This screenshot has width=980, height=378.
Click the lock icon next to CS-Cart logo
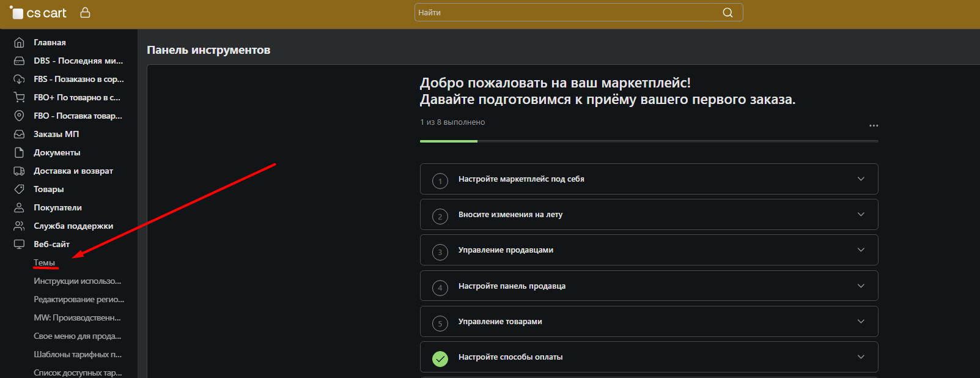point(85,12)
